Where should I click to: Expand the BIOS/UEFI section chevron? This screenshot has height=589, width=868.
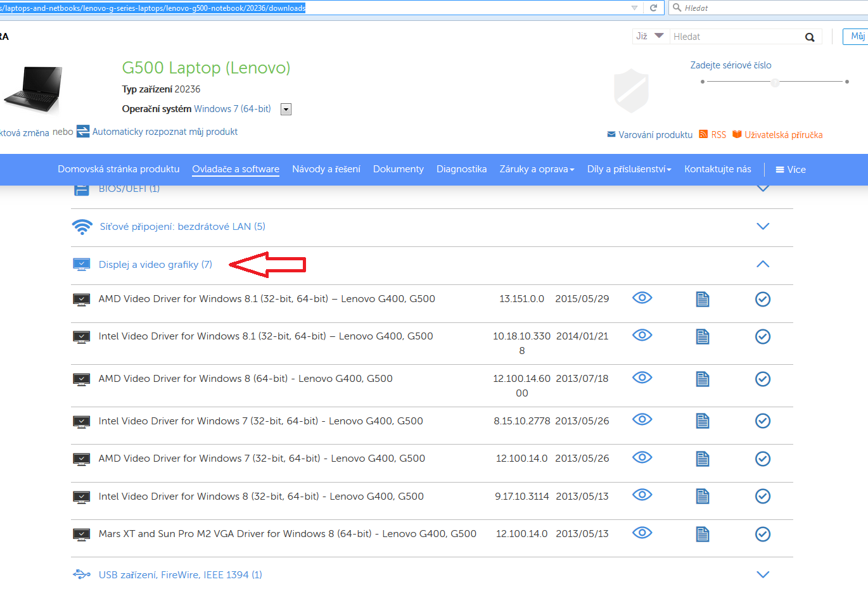763,189
